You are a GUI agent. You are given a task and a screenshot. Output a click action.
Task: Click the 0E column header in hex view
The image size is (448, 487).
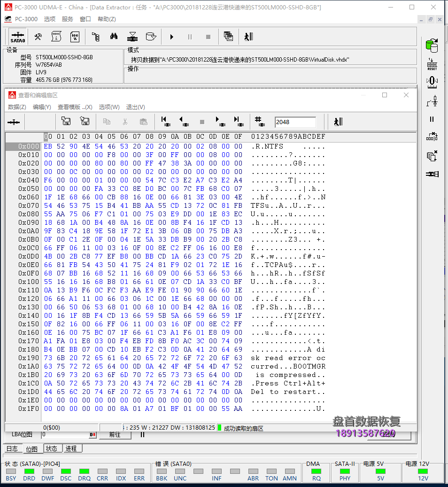tap(225, 136)
